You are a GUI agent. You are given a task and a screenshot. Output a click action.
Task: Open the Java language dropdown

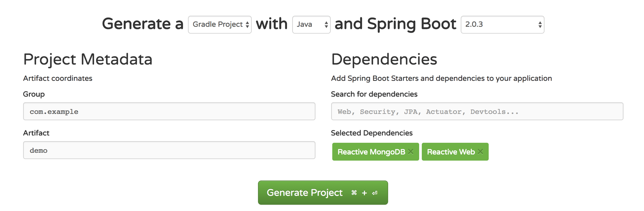tap(311, 25)
